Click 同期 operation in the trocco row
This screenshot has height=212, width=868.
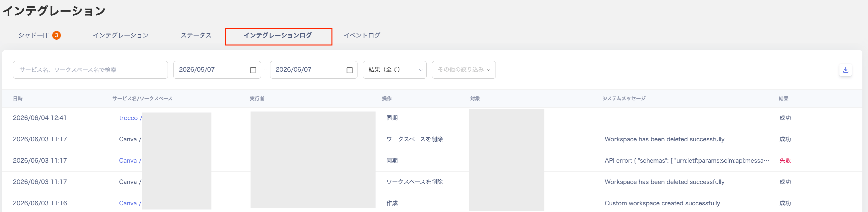pos(392,118)
